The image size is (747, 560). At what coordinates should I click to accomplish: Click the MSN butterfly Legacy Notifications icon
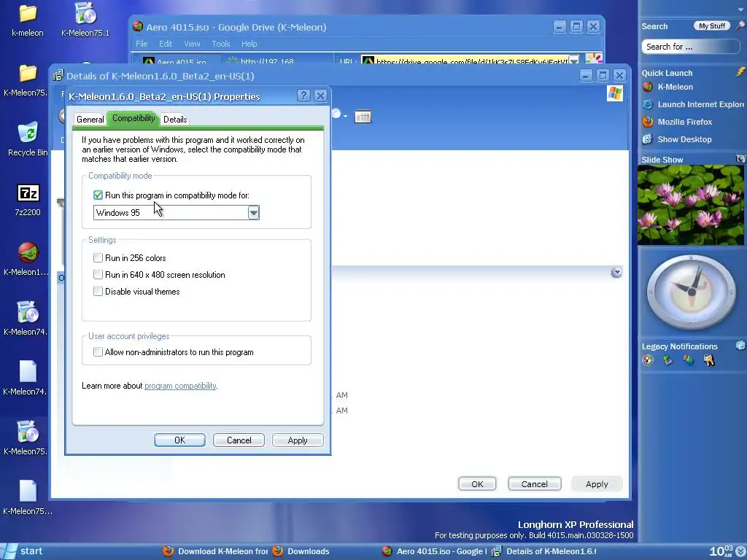tap(689, 360)
